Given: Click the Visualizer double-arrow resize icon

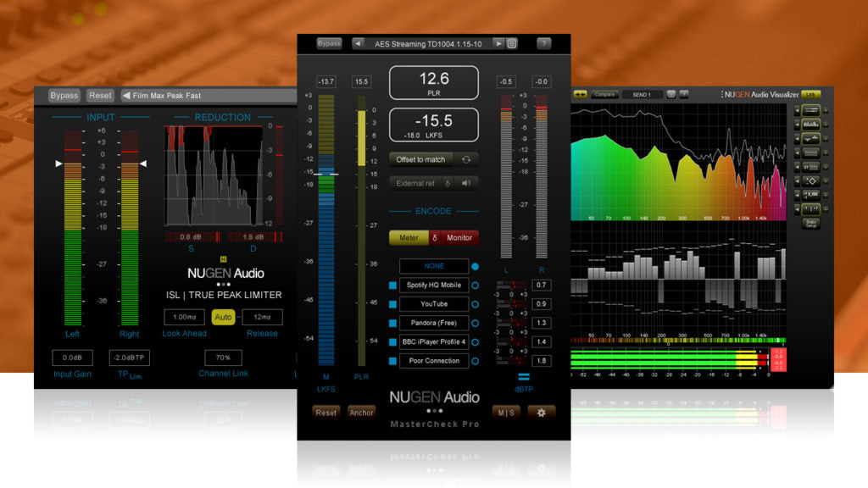Looking at the screenshot, I should point(581,94).
